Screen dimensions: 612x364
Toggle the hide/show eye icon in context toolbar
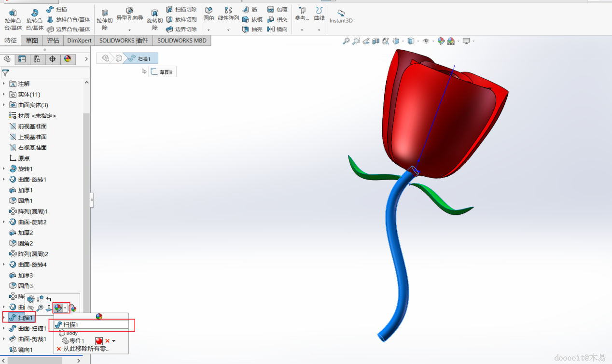pyautogui.click(x=31, y=308)
